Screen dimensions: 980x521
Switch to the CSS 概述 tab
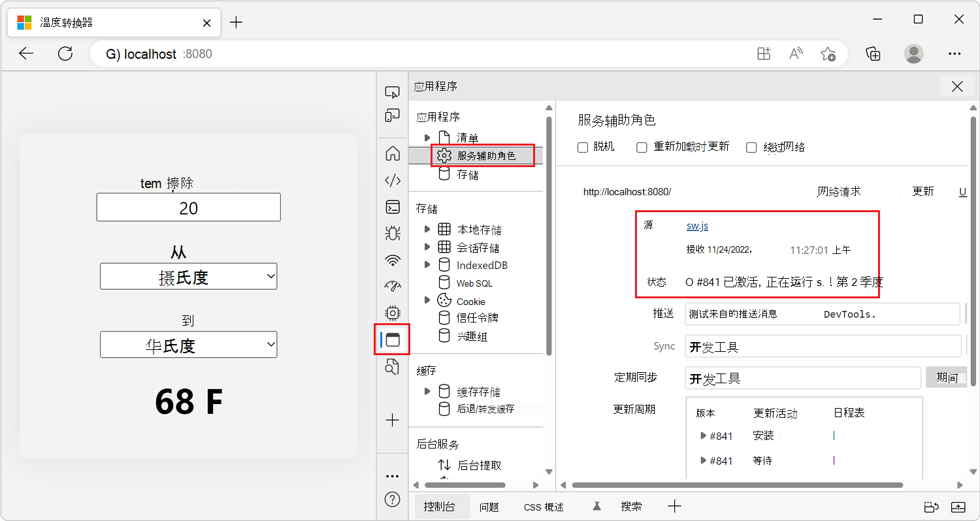point(544,507)
